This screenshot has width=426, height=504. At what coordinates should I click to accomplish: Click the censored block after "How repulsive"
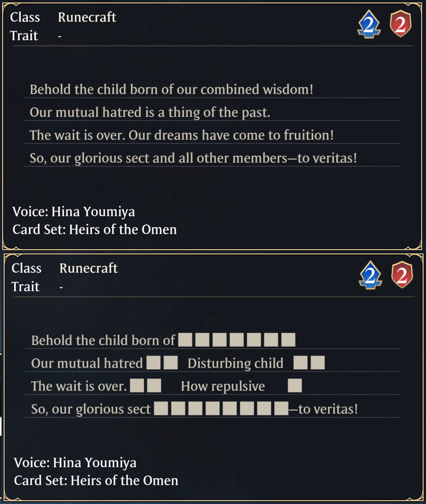(x=295, y=386)
